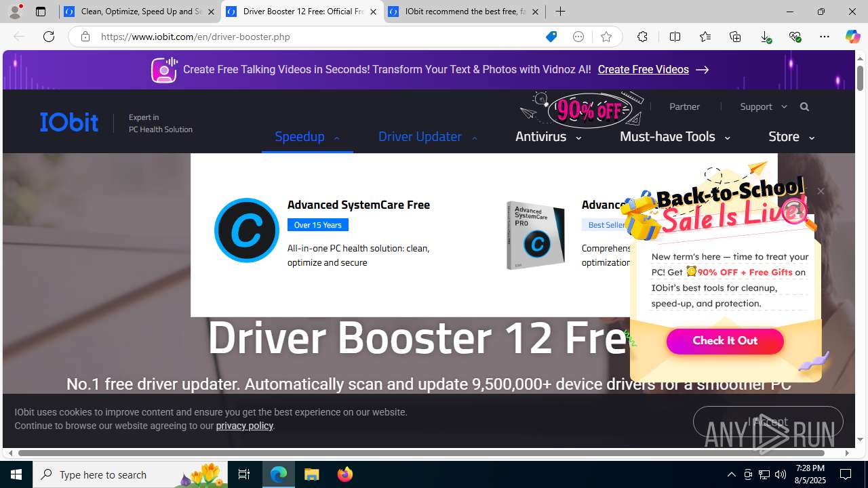
Task: Add this page to favorites star
Action: pos(606,37)
